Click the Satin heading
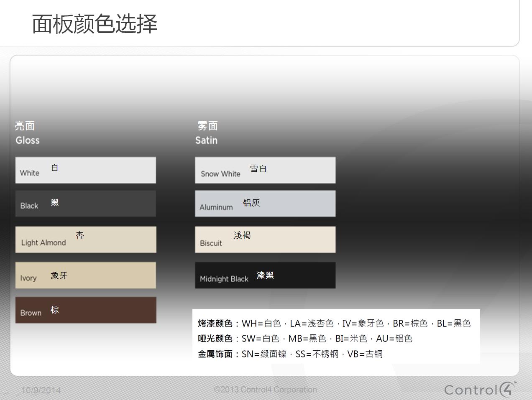This screenshot has width=532, height=400. (x=206, y=140)
